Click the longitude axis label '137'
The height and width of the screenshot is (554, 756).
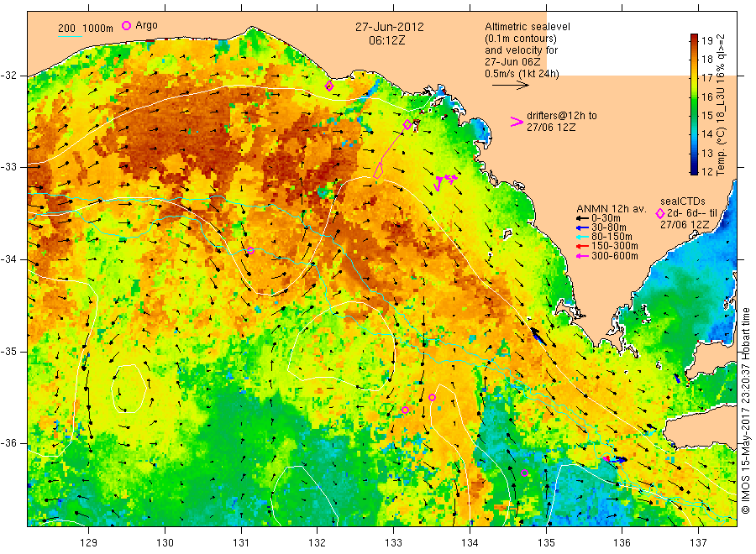coord(698,543)
